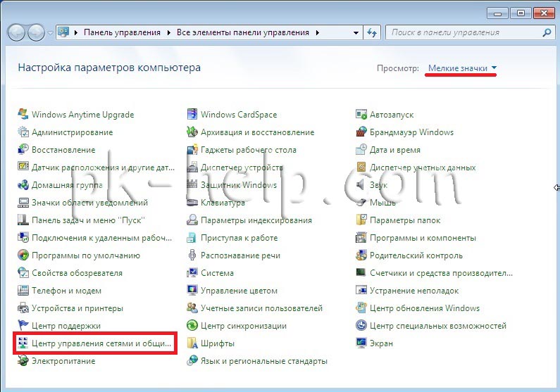560x392 pixels.
Task: Open recent pages dropdown next to navigation arrows
Action: coord(50,33)
